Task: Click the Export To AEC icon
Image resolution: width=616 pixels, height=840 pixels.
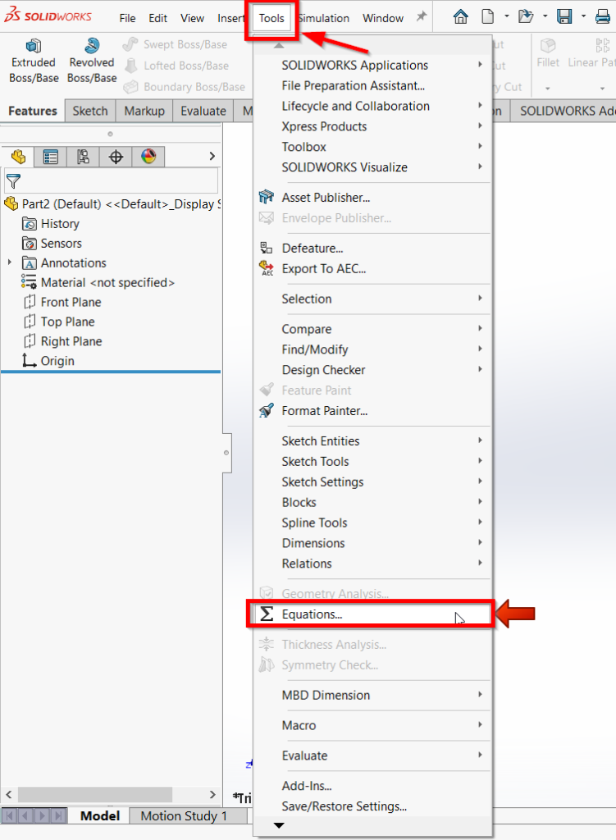Action: (267, 268)
